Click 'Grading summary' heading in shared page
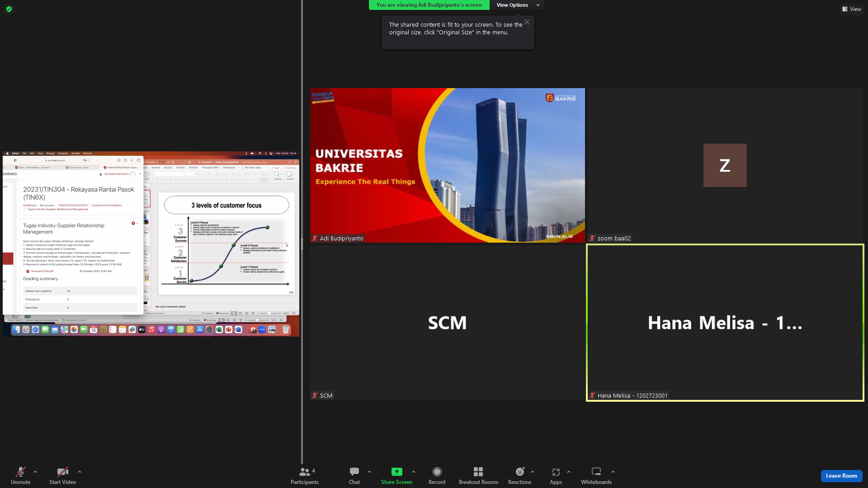The height and width of the screenshot is (488, 868). 41,279
